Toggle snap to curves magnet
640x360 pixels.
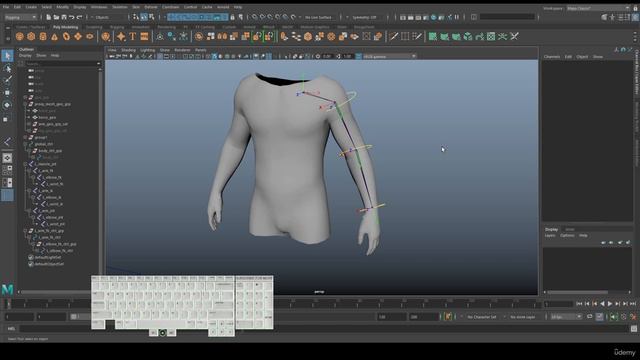(262, 17)
